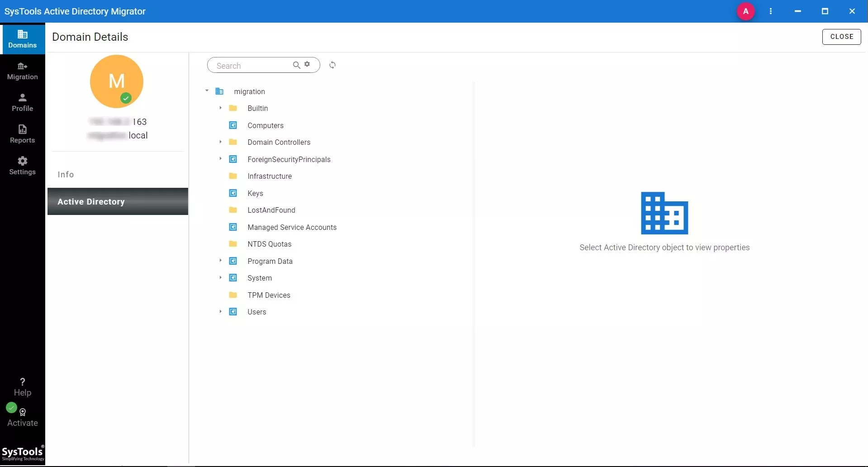Click the large building placeholder icon

(x=664, y=213)
